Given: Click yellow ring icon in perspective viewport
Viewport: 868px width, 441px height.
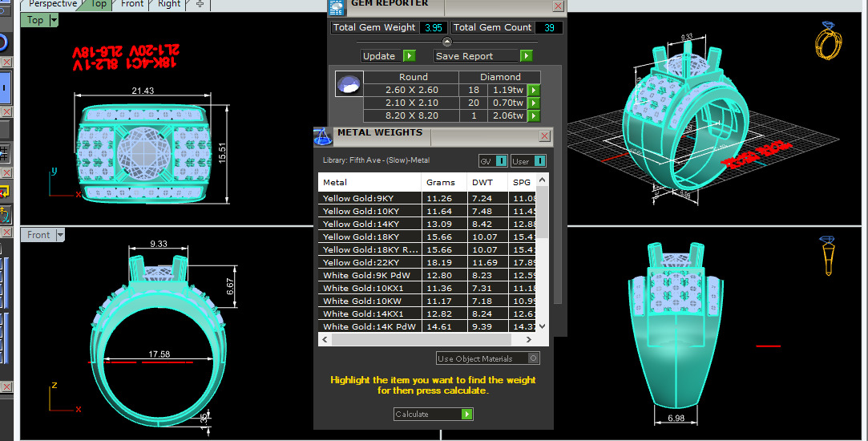Looking at the screenshot, I should (x=828, y=40).
